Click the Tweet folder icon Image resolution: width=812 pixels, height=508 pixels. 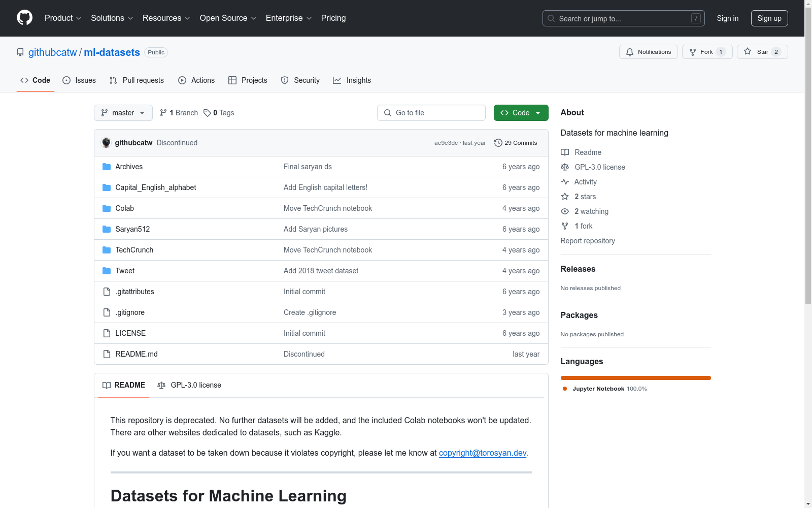click(x=107, y=271)
